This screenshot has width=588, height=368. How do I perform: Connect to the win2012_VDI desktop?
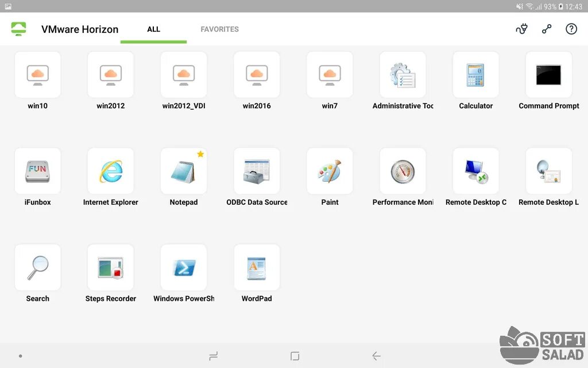[184, 74]
